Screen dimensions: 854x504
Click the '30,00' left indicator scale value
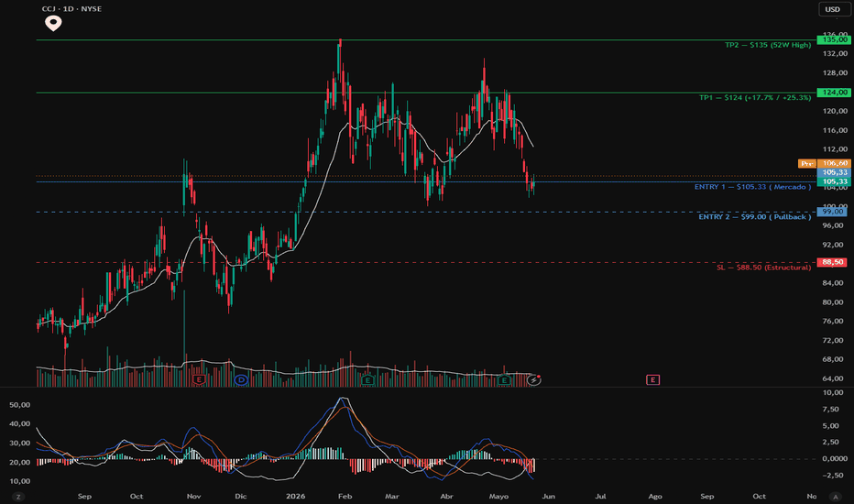[19, 443]
